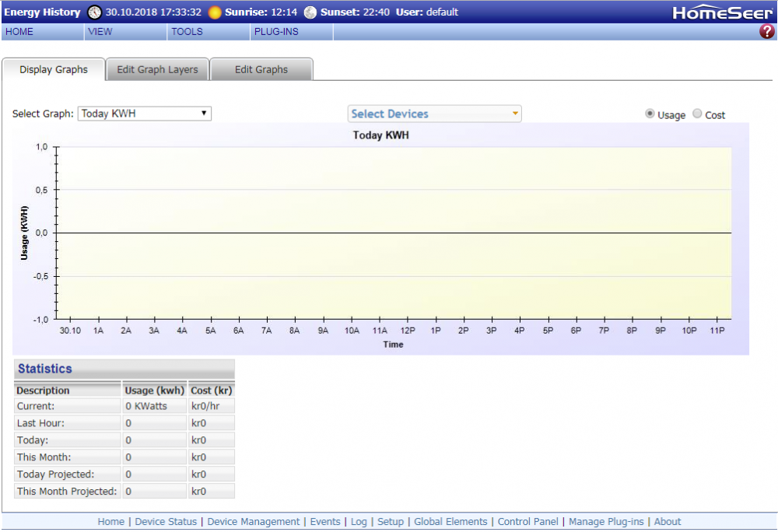
Task: Switch to the Edit Graph Layers tab
Action: 157,69
